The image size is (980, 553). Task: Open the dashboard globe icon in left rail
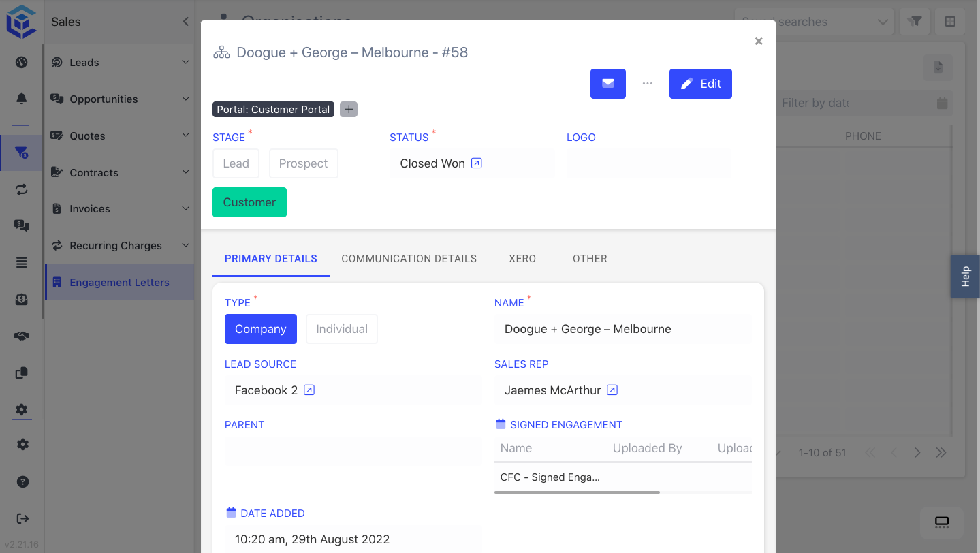[x=22, y=63]
